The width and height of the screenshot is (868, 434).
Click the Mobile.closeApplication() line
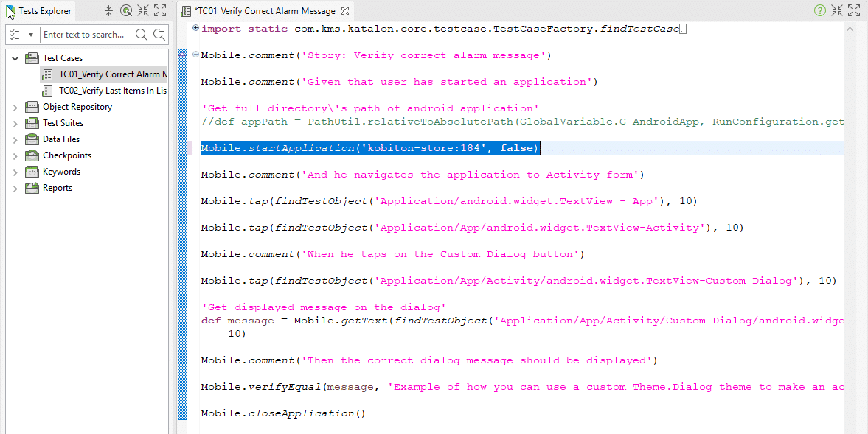tap(283, 413)
